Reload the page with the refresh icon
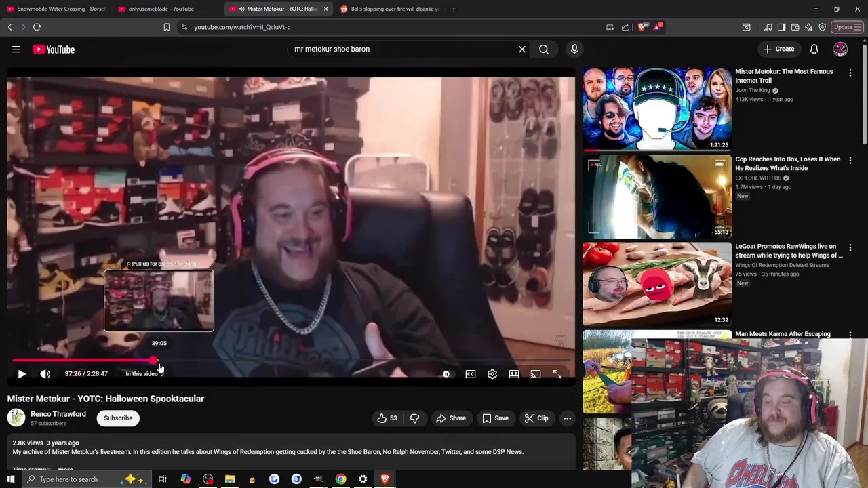The height and width of the screenshot is (488, 868). pyautogui.click(x=37, y=27)
